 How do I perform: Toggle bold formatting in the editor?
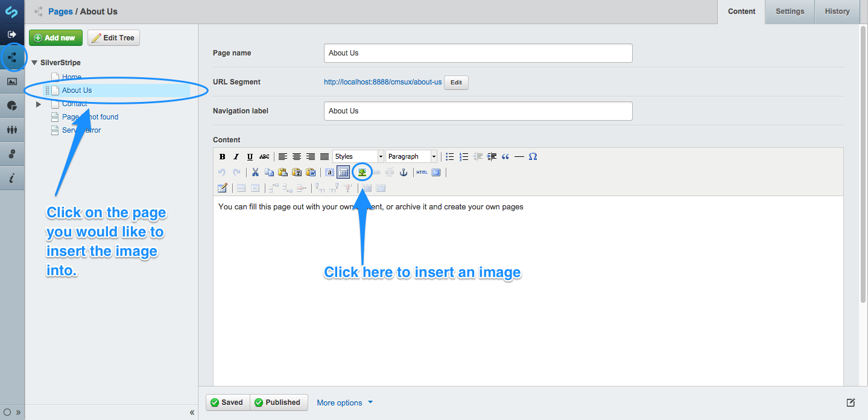coord(223,156)
